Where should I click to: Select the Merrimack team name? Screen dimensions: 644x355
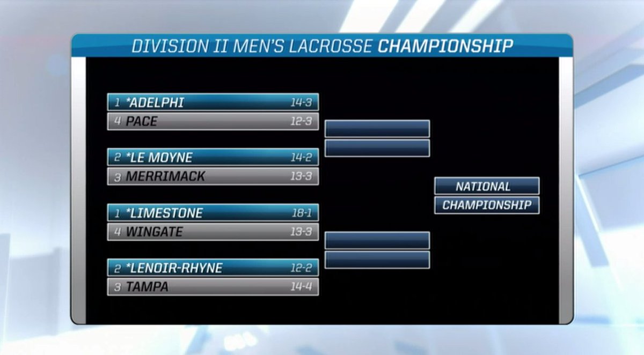coord(165,176)
